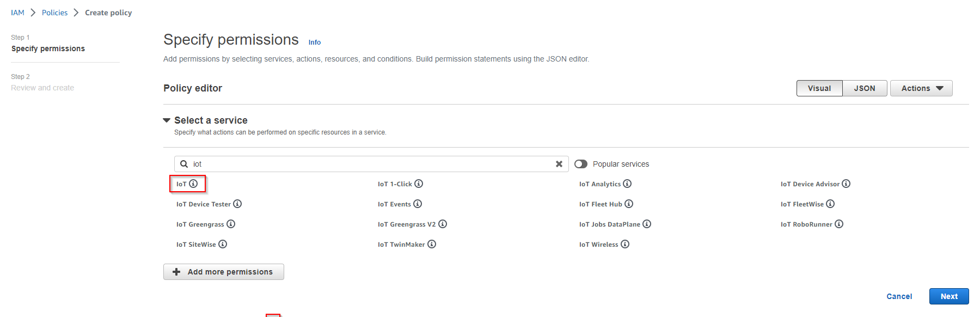980x317 pixels.
Task: Collapse the Select a service section
Action: pos(167,120)
